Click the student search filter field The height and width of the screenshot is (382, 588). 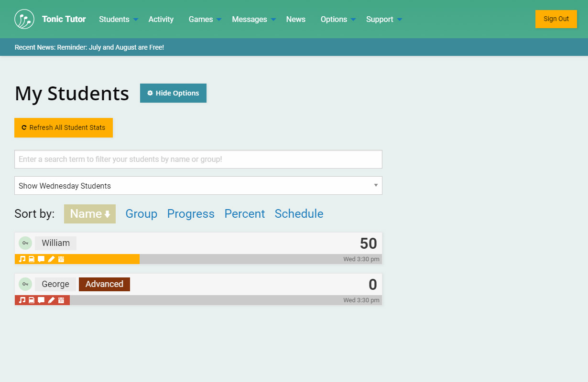pyautogui.click(x=198, y=159)
